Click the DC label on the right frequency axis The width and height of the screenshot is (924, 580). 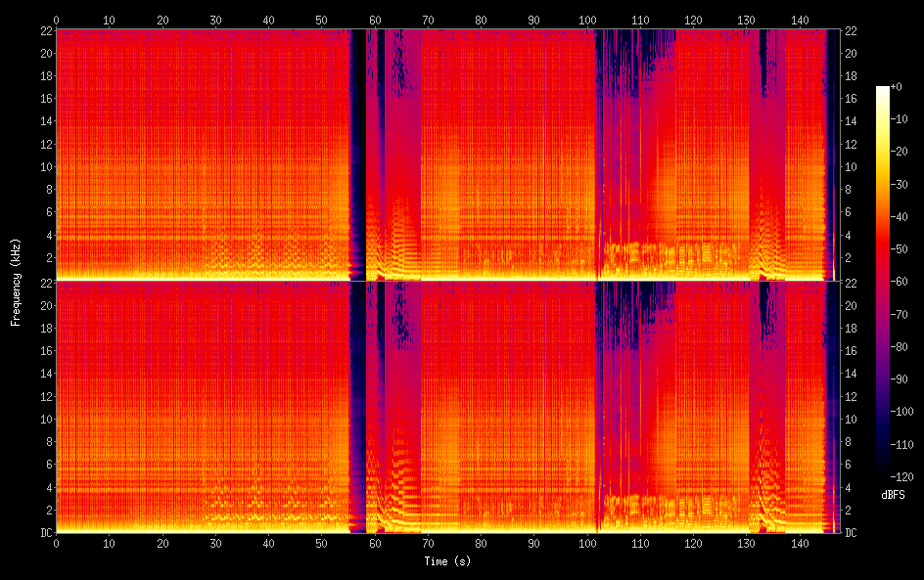pyautogui.click(x=852, y=532)
